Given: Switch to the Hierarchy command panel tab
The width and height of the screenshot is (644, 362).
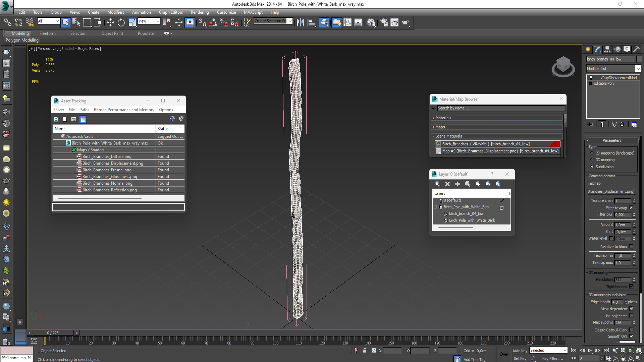Looking at the screenshot, I should (607, 49).
